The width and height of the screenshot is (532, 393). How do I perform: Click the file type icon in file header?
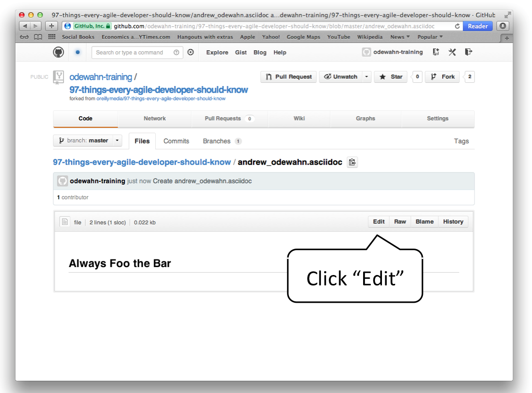coord(65,222)
